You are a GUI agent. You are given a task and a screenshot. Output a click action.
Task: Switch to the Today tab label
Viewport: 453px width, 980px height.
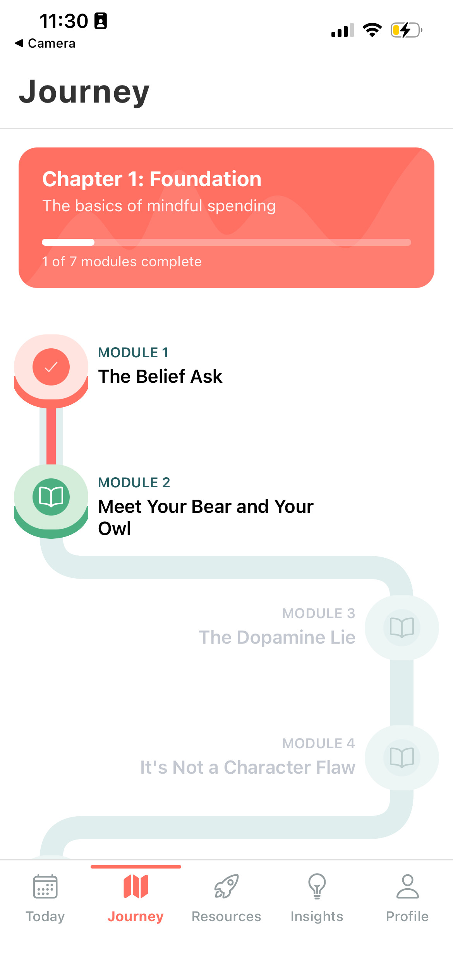point(45,917)
